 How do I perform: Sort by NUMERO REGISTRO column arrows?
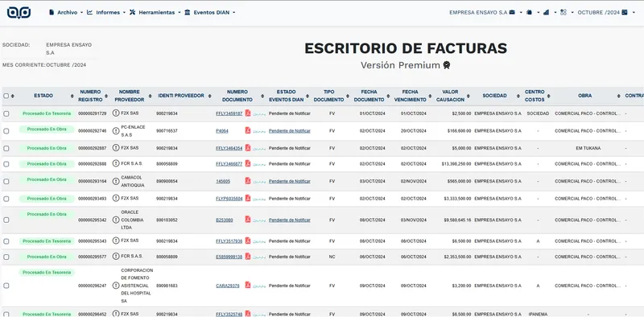pos(106,96)
